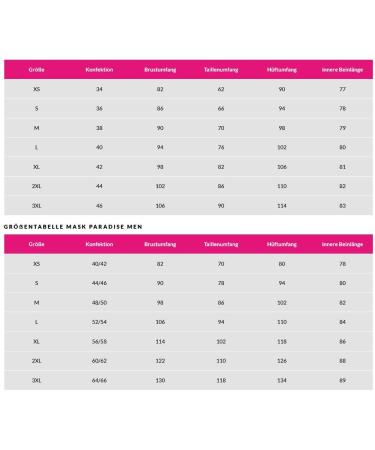Click the Taillenumfang header in the men's table

221,244
